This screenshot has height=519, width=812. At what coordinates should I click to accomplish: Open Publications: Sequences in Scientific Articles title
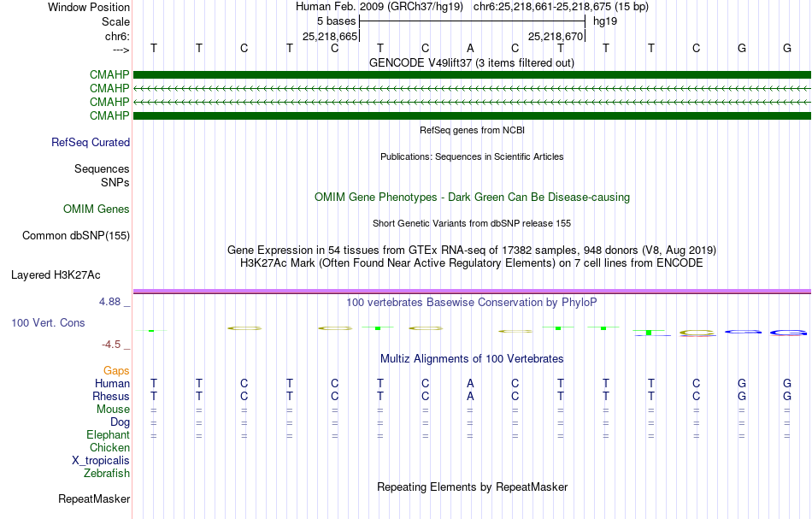tap(472, 156)
